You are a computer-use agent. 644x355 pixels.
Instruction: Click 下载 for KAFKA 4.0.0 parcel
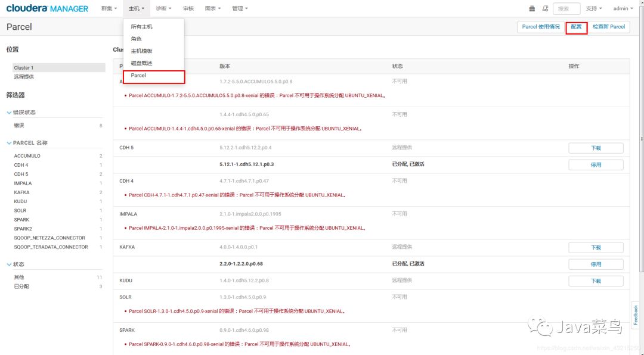coord(596,247)
